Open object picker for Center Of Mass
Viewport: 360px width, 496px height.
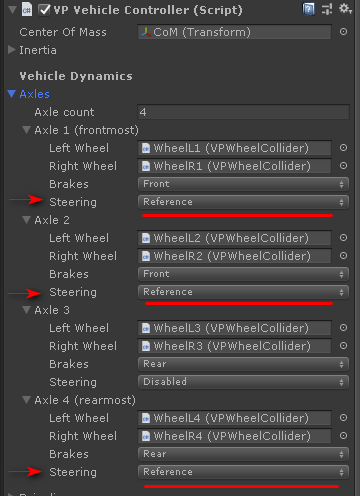343,32
